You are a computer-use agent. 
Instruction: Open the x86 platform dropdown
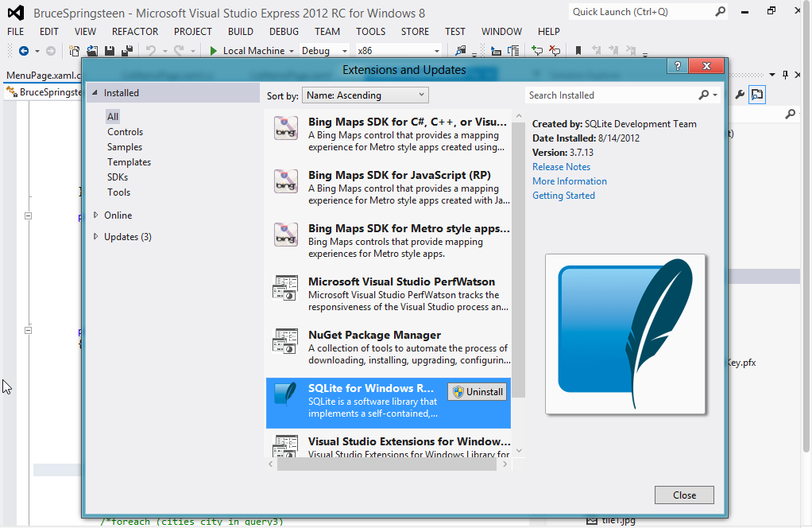[x=398, y=51]
